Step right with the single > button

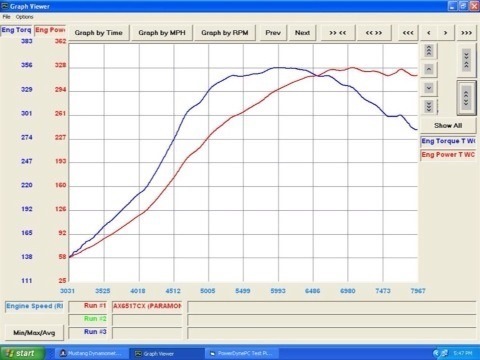[445, 33]
